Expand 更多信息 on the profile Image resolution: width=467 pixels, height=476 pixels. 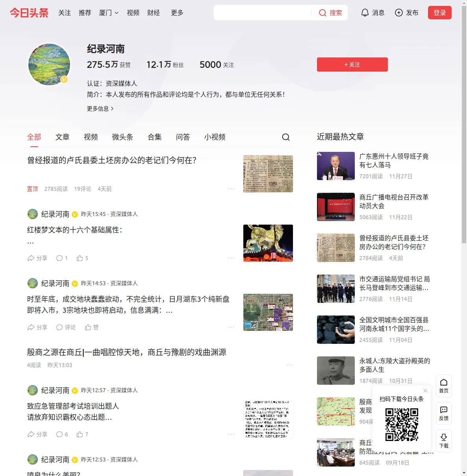100,109
